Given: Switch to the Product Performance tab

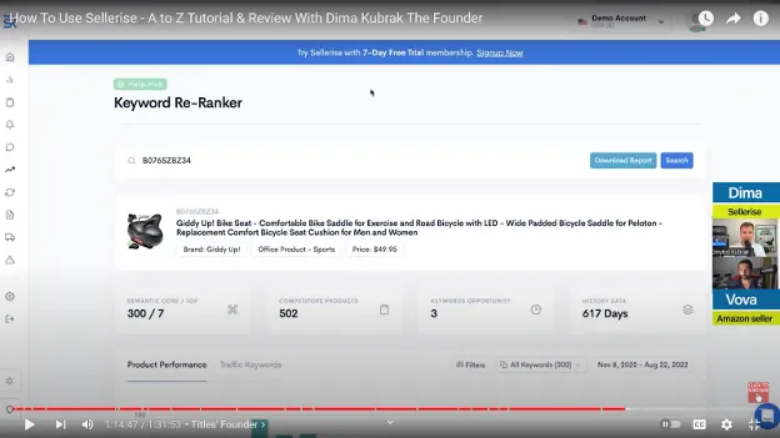Looking at the screenshot, I should pos(167,365).
